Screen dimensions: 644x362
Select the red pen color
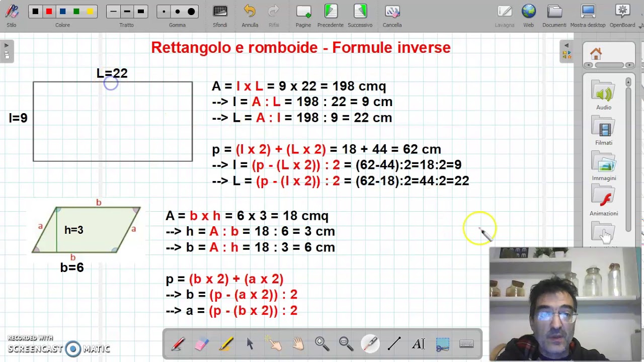coord(49,12)
